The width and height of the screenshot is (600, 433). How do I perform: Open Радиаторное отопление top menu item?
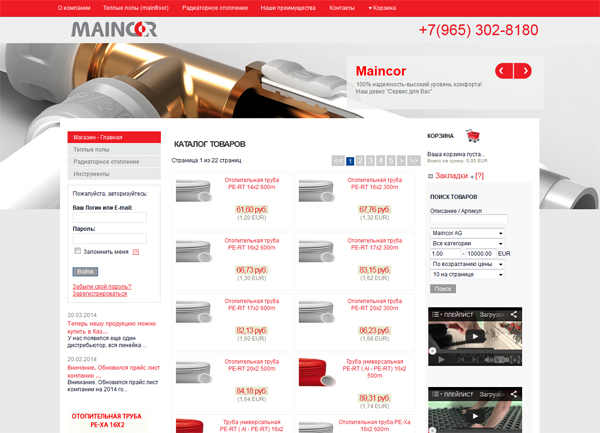tap(215, 8)
